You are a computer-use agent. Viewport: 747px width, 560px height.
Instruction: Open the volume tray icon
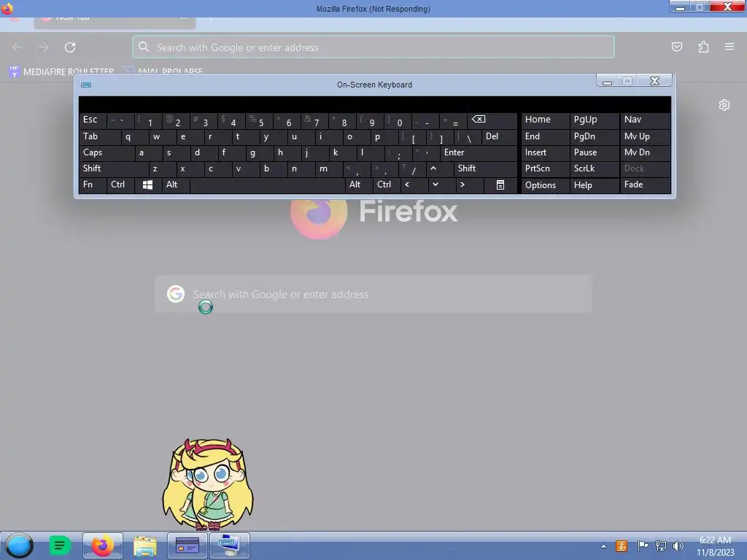(x=678, y=545)
